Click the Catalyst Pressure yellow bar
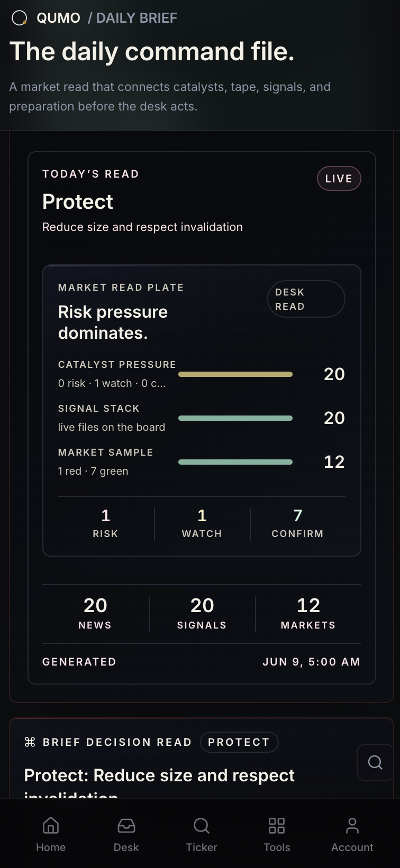This screenshot has height=868, width=400. coord(235,374)
